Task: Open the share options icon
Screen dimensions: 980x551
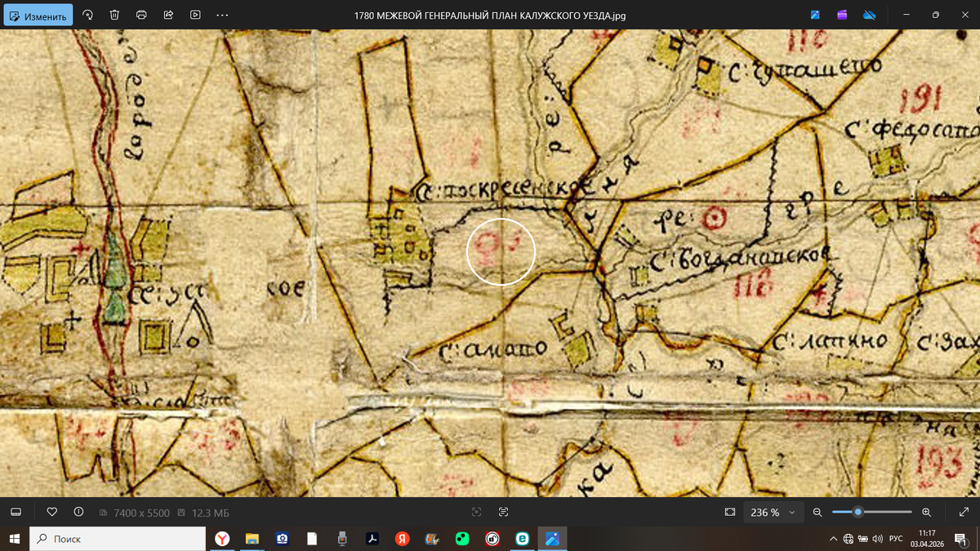Action: tap(168, 15)
